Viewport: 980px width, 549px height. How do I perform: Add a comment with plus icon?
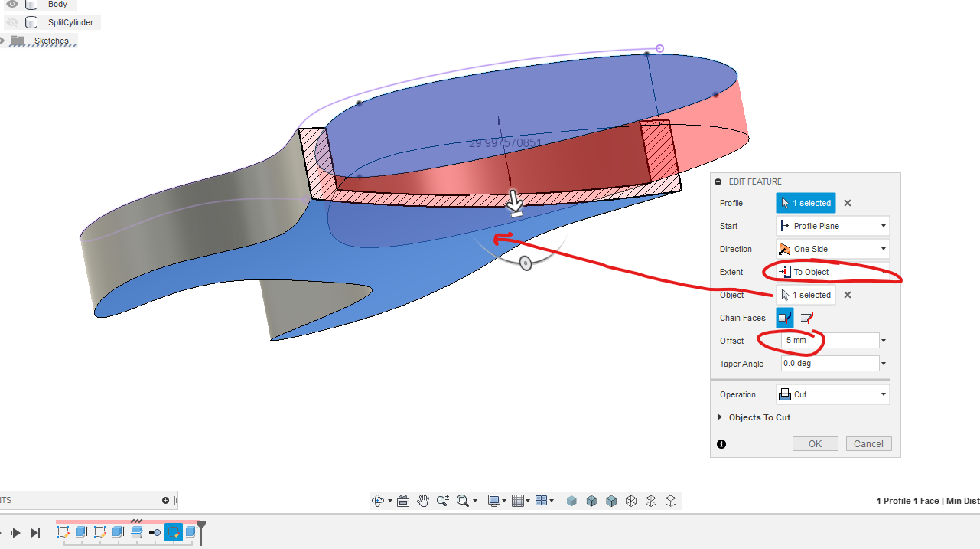pyautogui.click(x=165, y=500)
